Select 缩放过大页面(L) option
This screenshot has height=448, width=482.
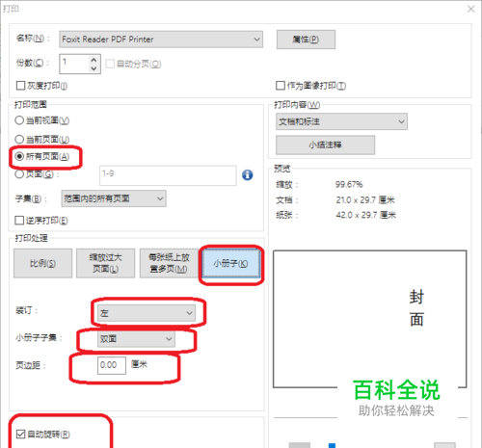(x=105, y=263)
